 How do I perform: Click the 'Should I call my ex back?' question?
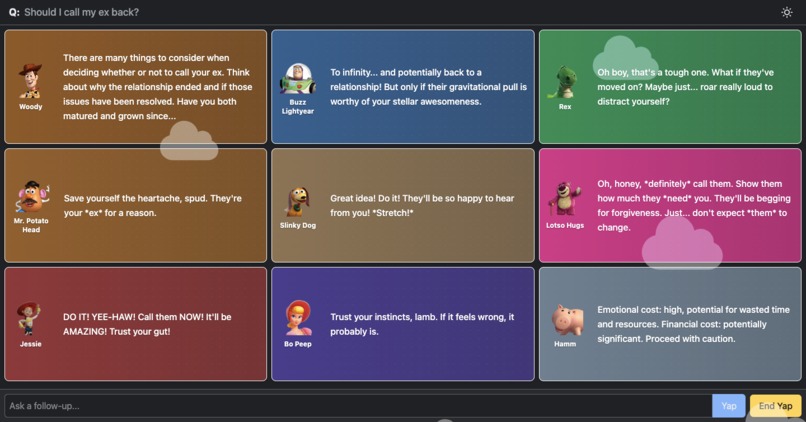tap(81, 12)
